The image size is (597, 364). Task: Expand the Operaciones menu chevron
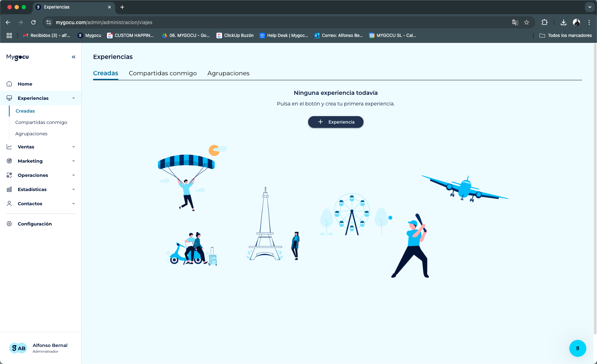[x=74, y=175]
